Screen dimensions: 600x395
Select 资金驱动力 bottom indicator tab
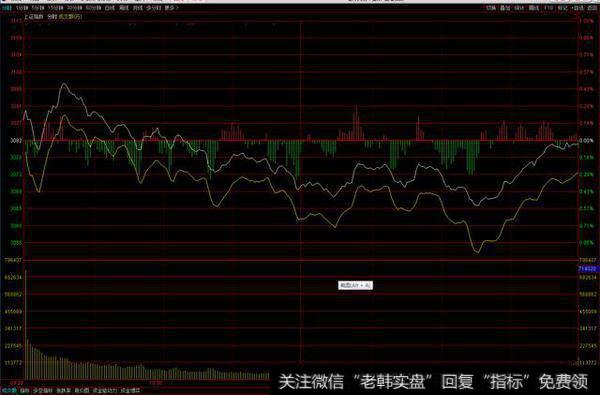(104, 391)
